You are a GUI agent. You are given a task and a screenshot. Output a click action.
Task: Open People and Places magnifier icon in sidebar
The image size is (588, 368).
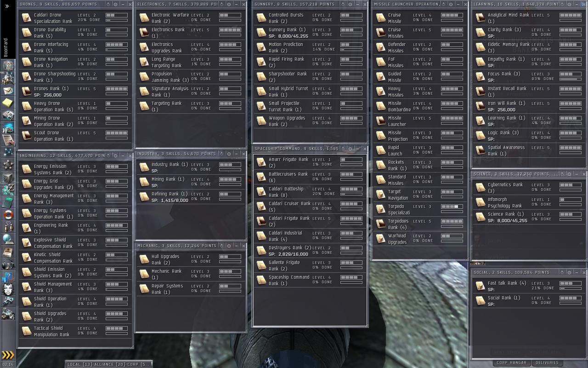[x=8, y=78]
